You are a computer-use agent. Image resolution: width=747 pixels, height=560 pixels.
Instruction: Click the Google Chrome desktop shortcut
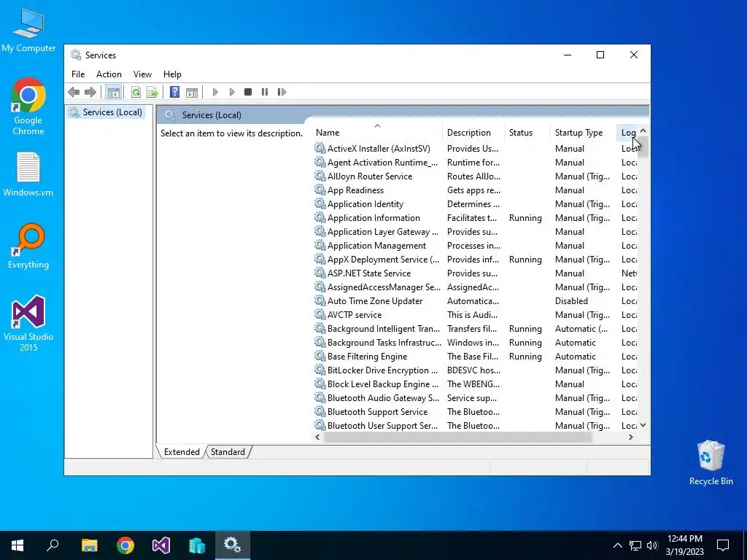(x=28, y=106)
